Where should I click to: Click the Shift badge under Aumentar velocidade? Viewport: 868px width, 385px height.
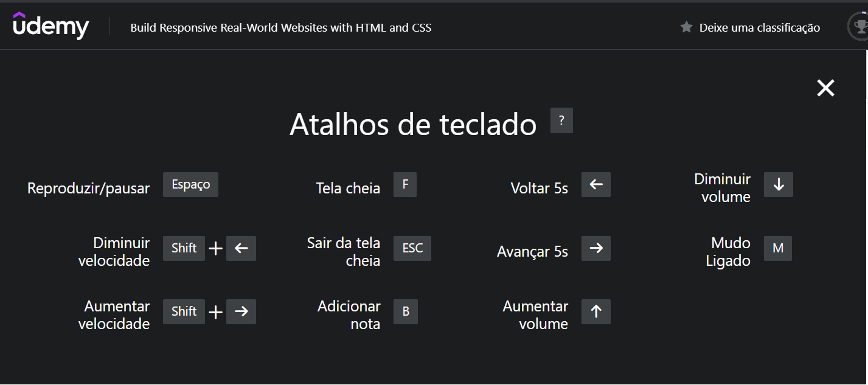[x=184, y=311]
